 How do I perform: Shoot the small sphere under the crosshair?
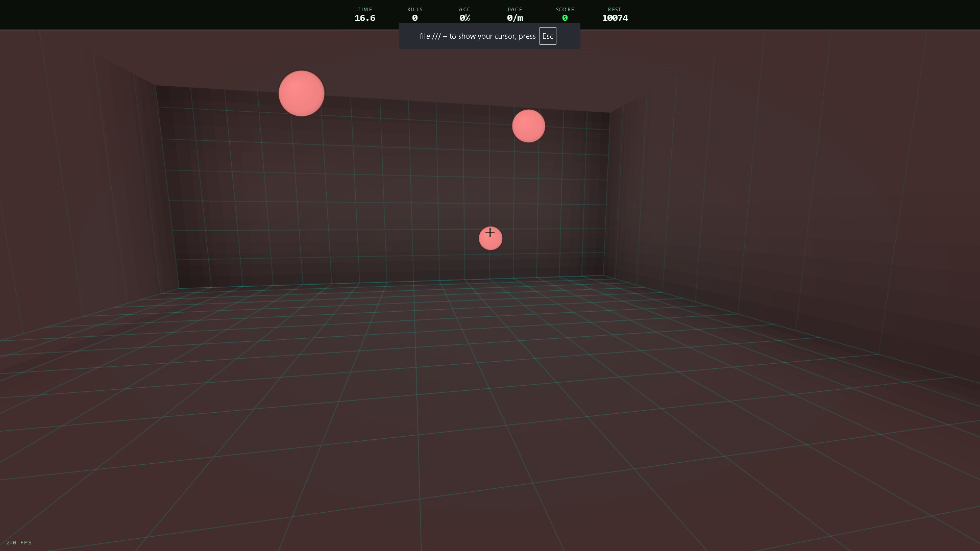coord(491,238)
